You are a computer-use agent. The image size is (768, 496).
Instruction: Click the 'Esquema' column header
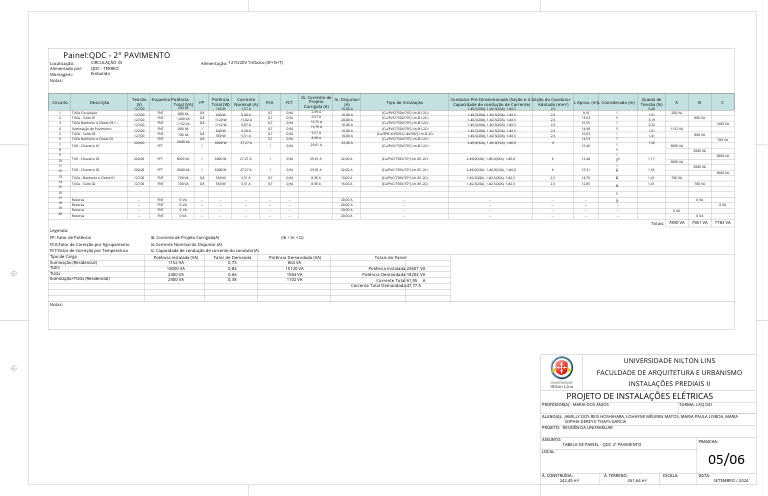click(x=161, y=99)
